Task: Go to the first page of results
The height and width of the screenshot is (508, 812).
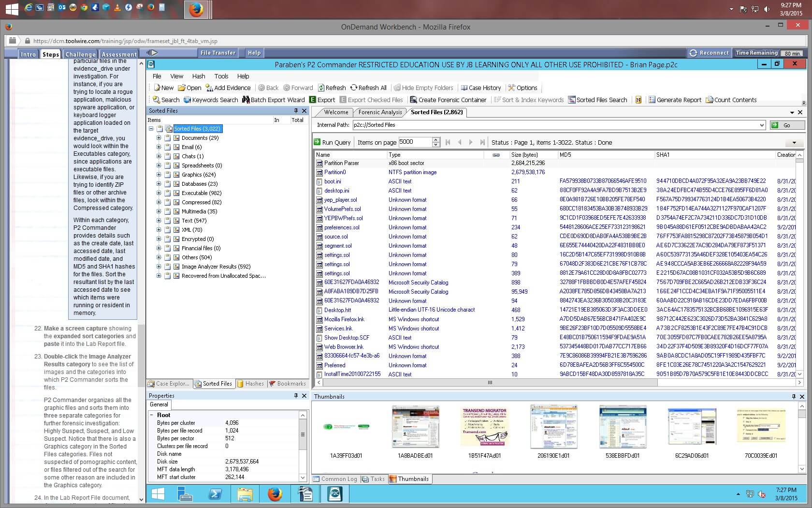Action: coord(448,142)
